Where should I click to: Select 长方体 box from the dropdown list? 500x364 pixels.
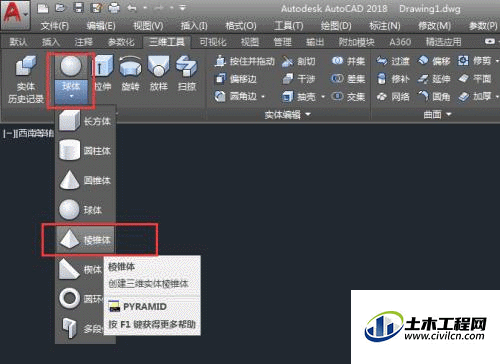point(85,121)
